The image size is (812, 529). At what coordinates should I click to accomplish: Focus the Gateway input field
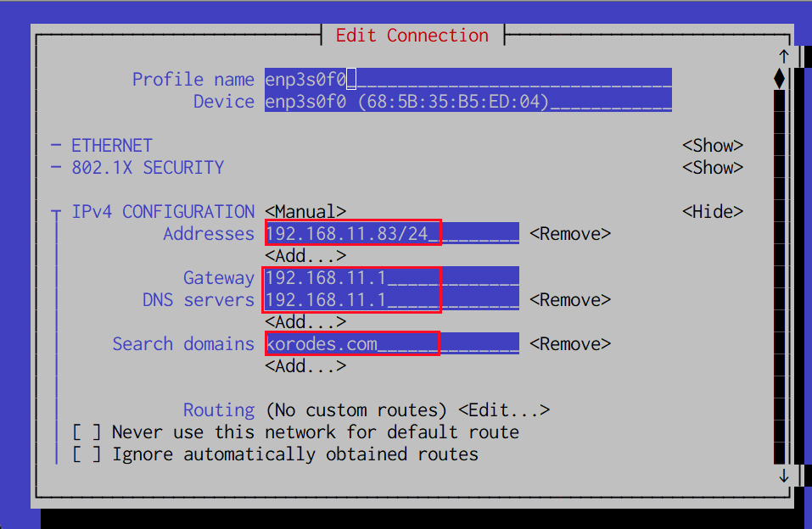pyautogui.click(x=392, y=277)
